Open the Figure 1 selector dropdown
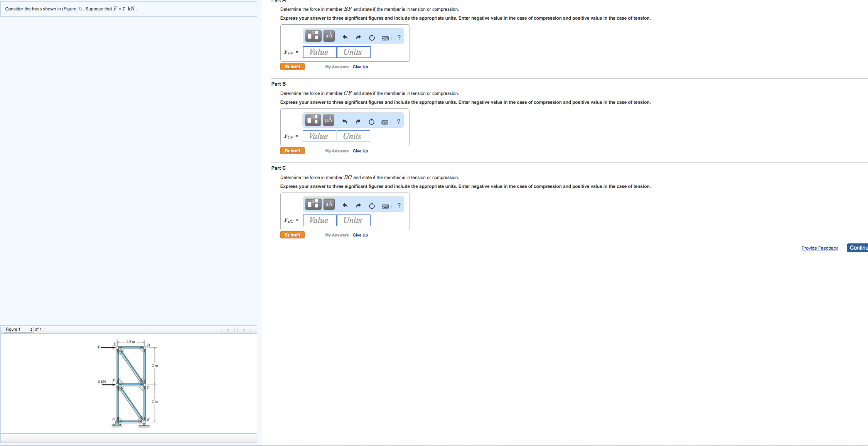The height and width of the screenshot is (446, 868). 18,329
